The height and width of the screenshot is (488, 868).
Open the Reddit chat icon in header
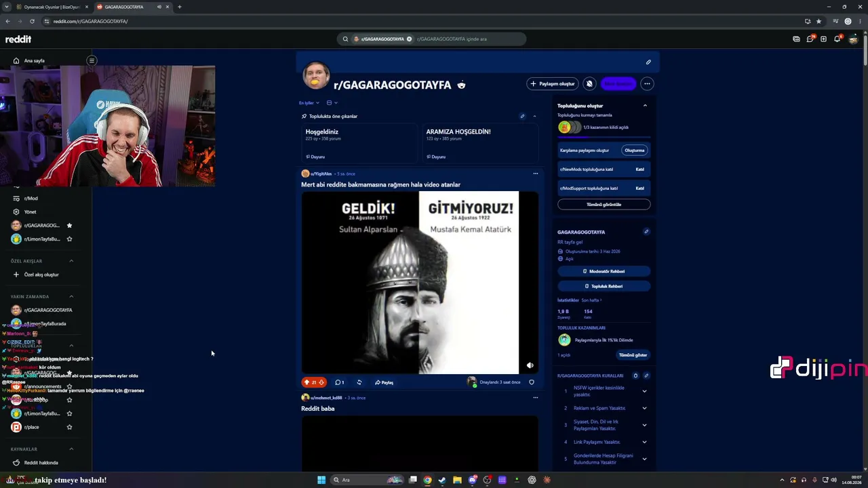pos(810,39)
